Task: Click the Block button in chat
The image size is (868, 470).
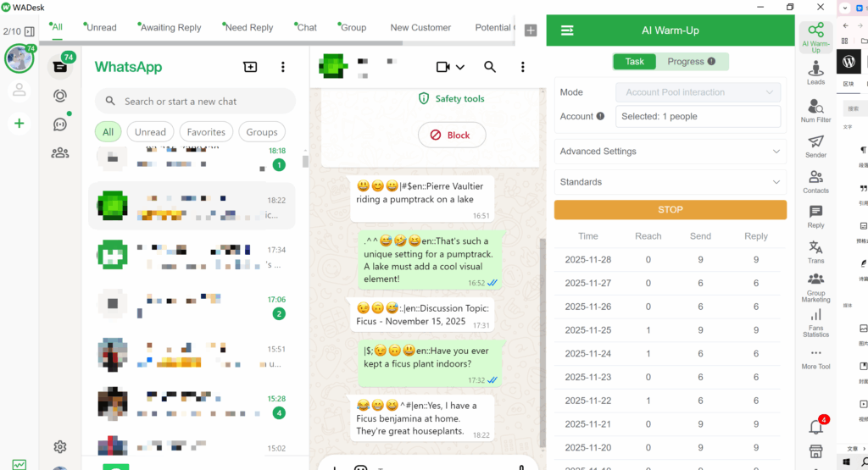Action: 452,135
